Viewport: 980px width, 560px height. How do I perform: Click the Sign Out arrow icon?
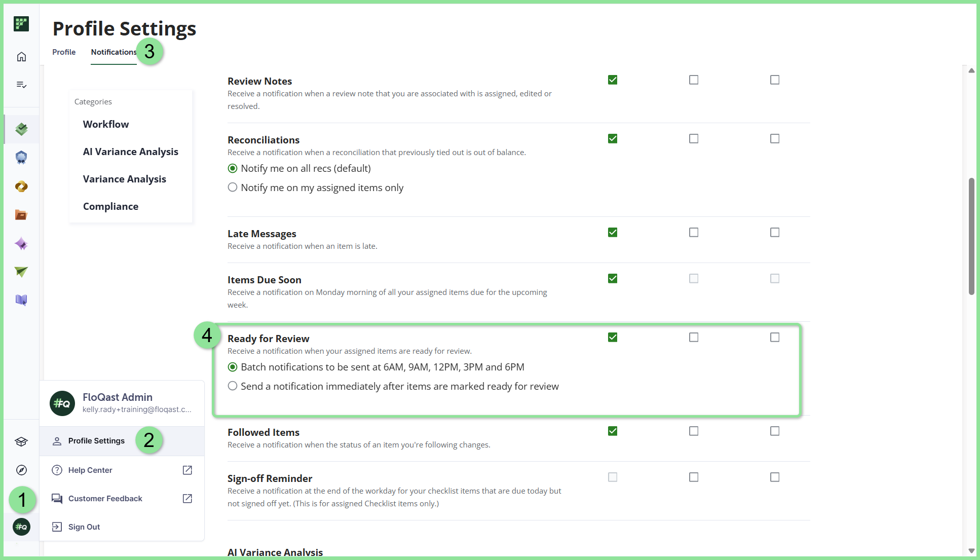click(x=57, y=527)
